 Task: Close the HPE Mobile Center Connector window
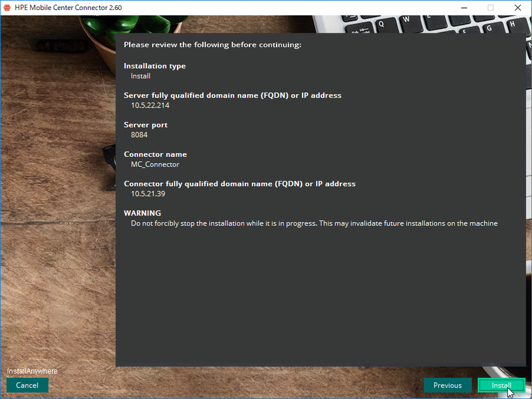(518, 7)
